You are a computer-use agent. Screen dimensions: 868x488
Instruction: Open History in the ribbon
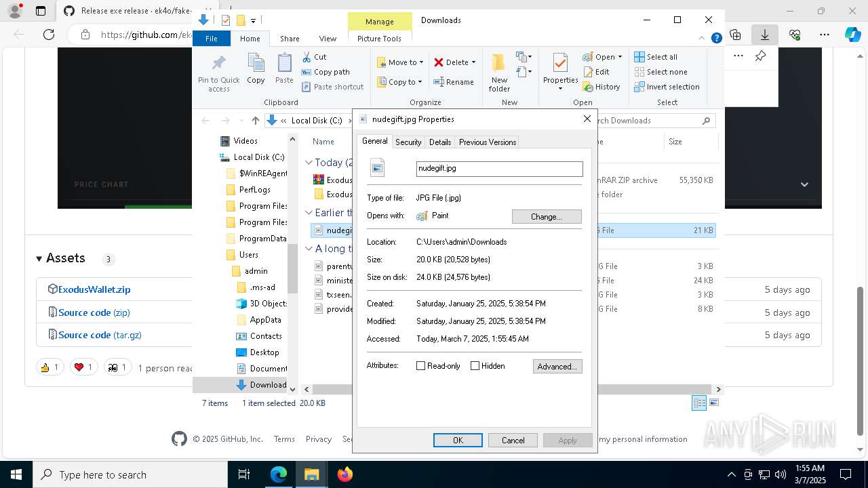601,87
